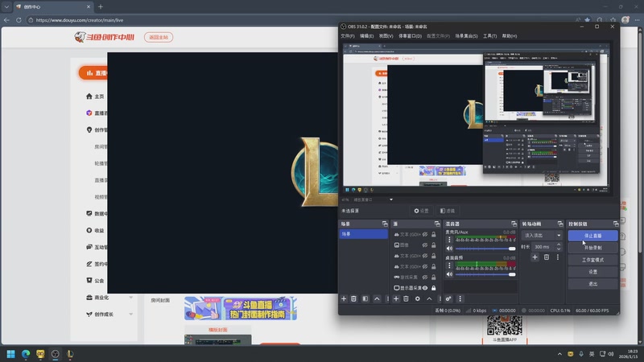
Task: Pop out the 转场动画 dock panel
Action: click(x=560, y=224)
